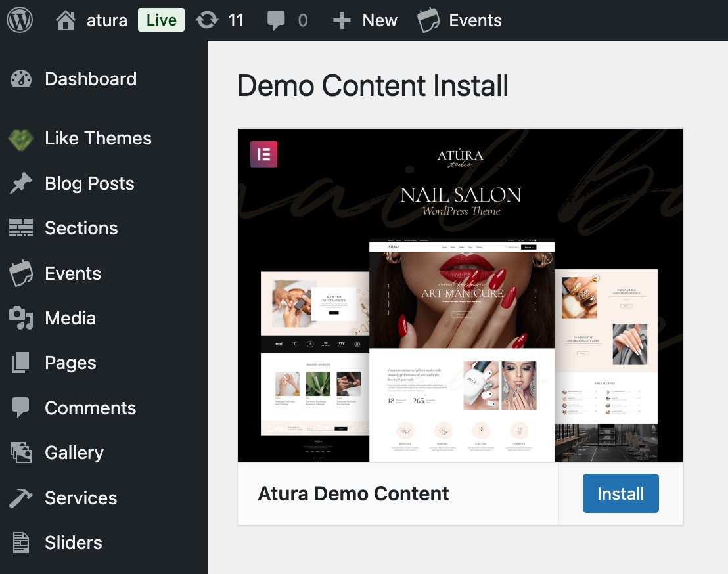
Task: Click the Atura nail salon demo thumbnail
Action: click(x=460, y=295)
